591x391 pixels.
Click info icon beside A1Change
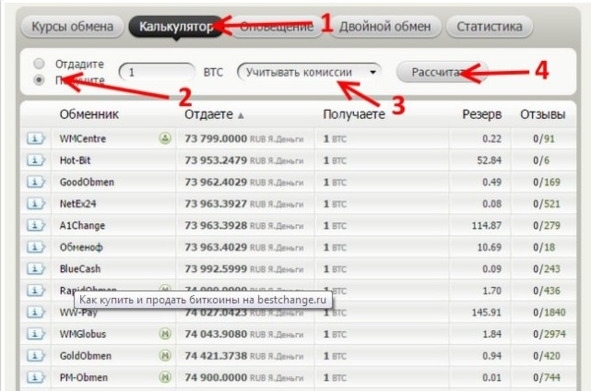click(x=35, y=225)
